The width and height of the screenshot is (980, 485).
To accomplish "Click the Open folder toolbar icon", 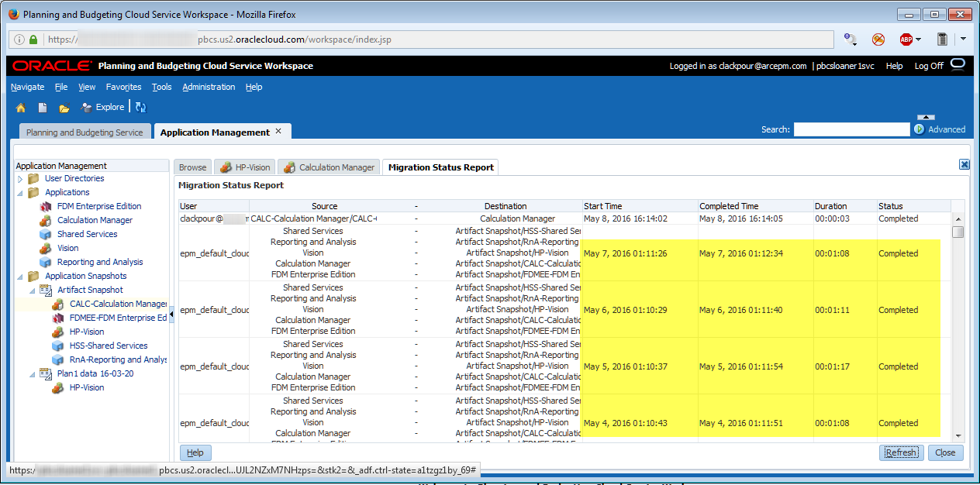I will [64, 108].
